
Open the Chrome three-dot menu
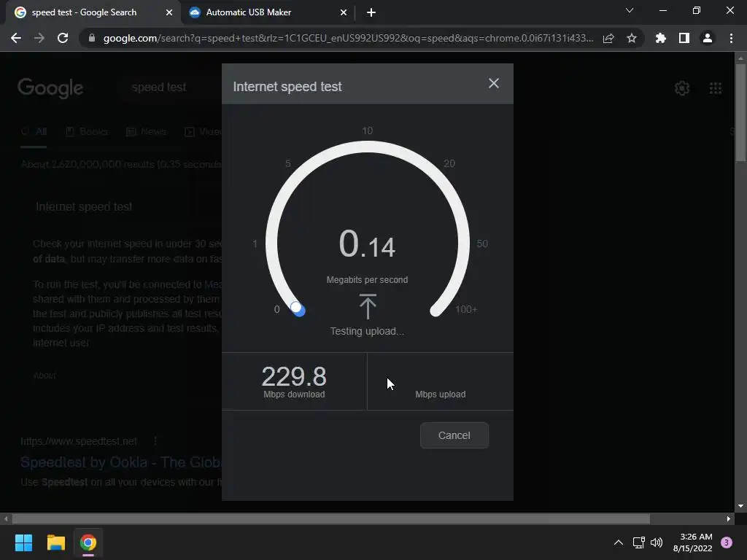click(731, 38)
